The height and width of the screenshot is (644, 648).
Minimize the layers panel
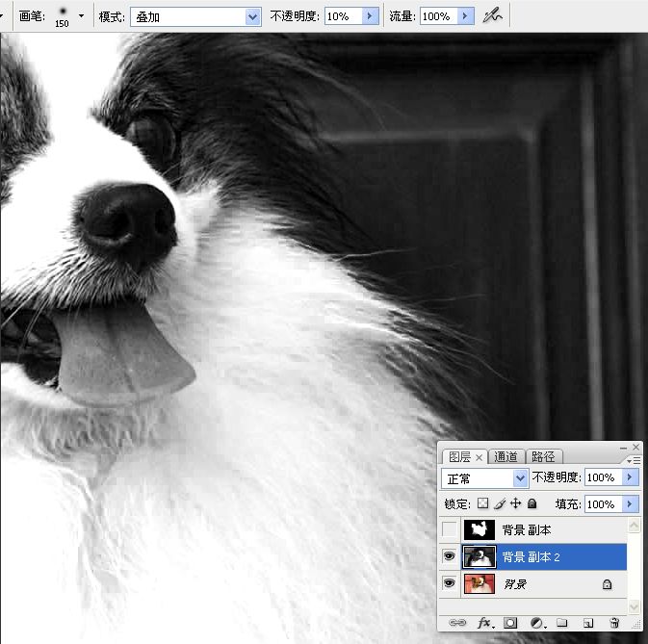pyautogui.click(x=623, y=448)
